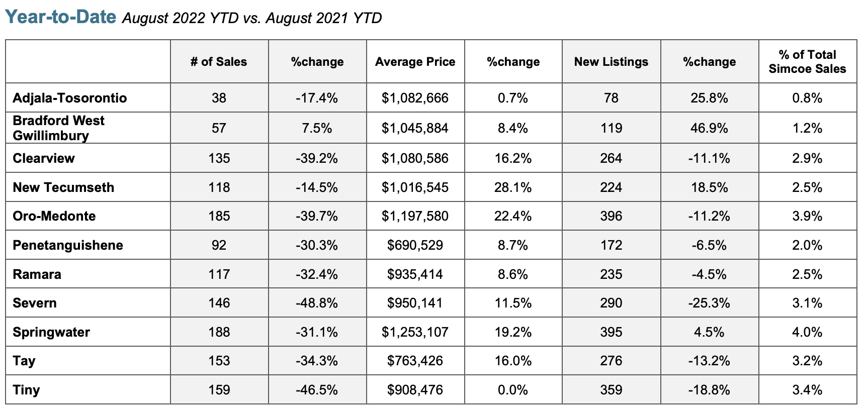Viewport: 868px width, 412px height.
Task: Select the 'Tay' row label
Action: pos(24,361)
